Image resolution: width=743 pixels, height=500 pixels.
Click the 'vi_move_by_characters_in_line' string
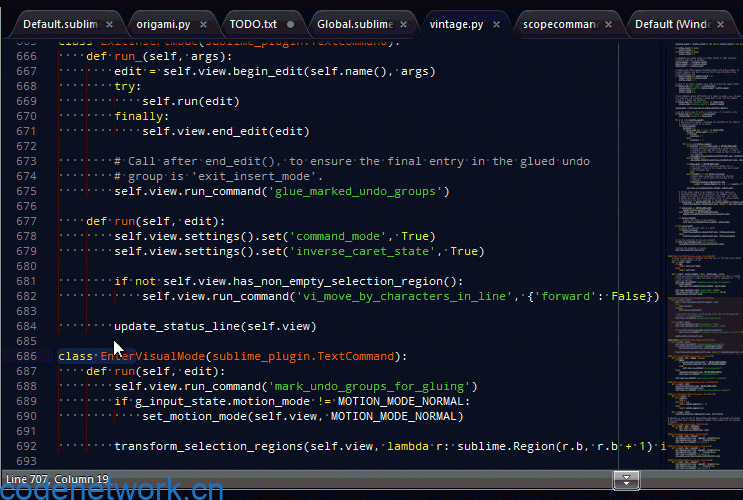(x=404, y=296)
